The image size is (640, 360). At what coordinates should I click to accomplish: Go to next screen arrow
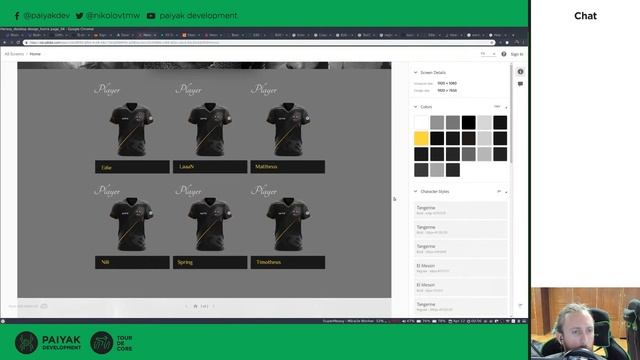click(x=213, y=306)
